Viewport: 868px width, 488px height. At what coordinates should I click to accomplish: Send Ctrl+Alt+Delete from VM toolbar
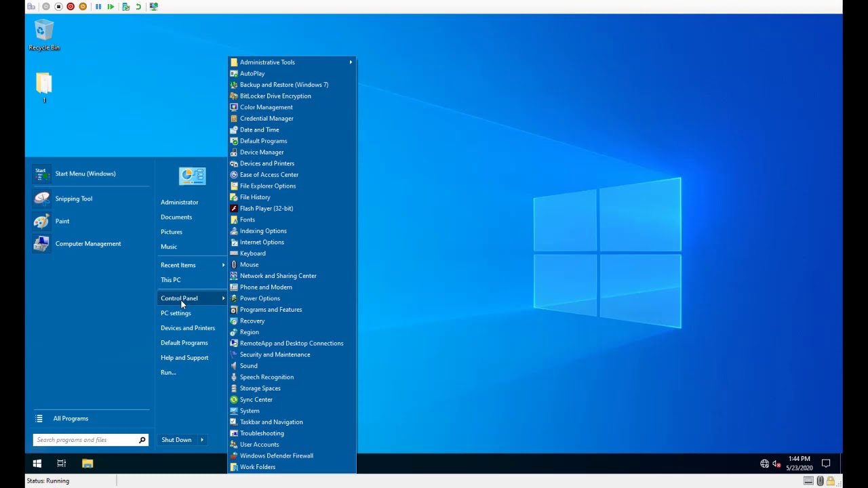31,6
